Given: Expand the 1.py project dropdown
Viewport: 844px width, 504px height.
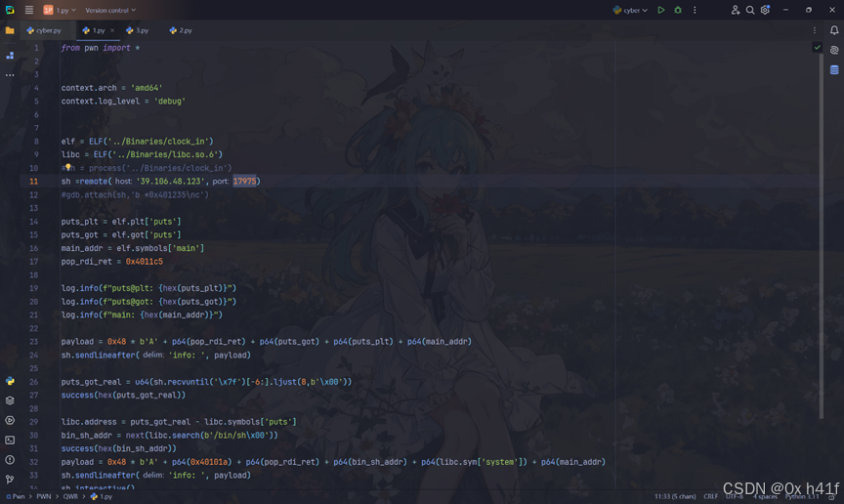Looking at the screenshot, I should (61, 10).
